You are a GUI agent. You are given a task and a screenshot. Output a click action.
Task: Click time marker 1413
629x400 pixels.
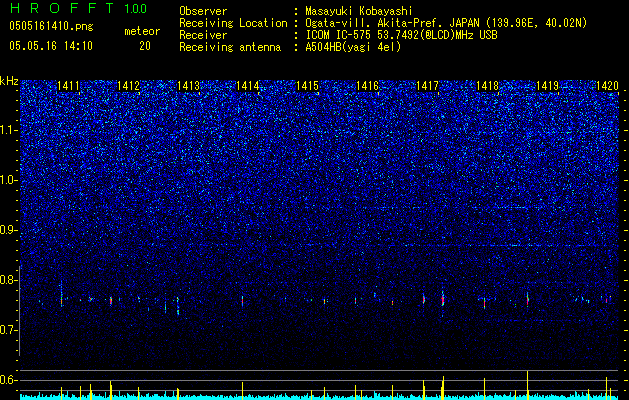(188, 85)
